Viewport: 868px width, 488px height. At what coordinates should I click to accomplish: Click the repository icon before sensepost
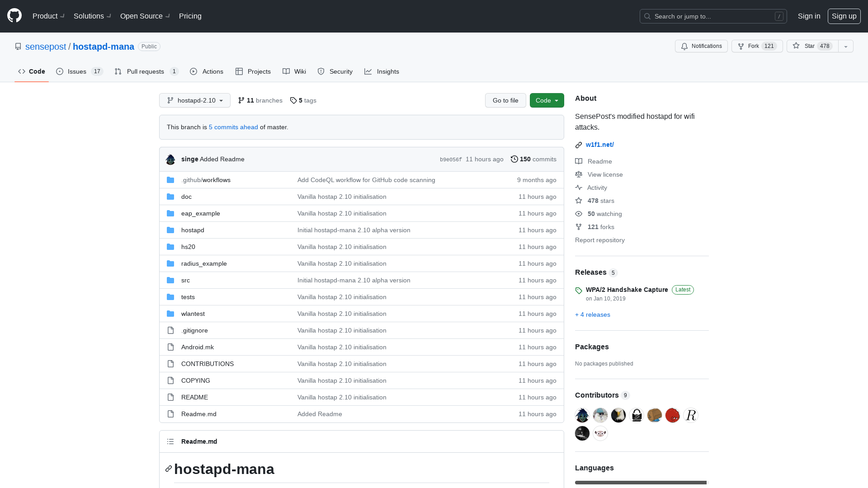[18, 47]
